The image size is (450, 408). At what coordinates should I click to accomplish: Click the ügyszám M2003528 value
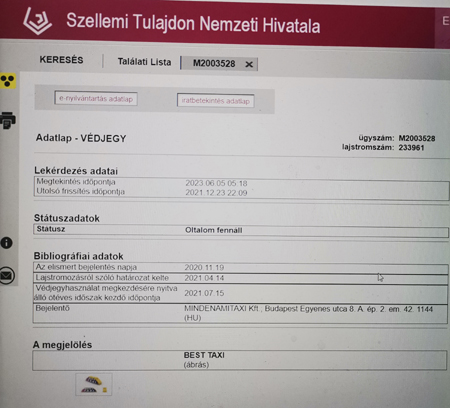[x=417, y=138]
